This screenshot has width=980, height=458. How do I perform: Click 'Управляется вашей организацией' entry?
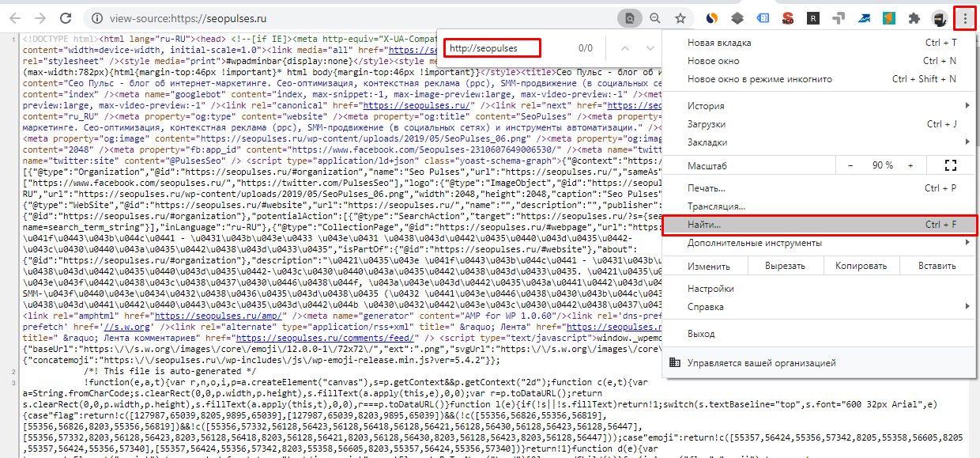(x=820, y=363)
